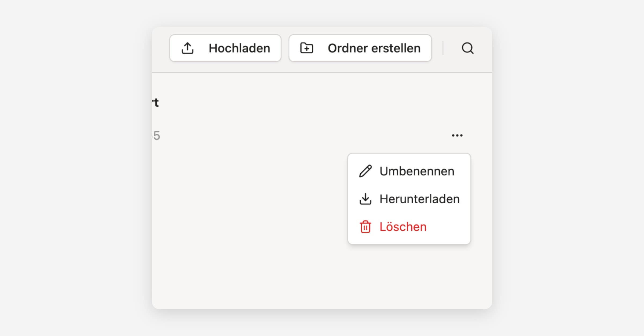644x336 pixels.
Task: Click the Ordner erstellen text label
Action: tap(374, 48)
